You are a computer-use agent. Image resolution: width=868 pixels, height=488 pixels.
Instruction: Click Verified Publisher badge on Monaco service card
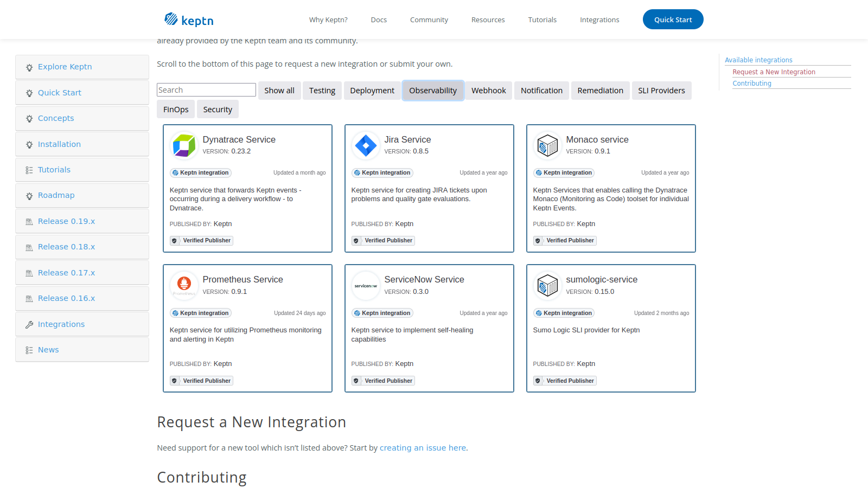565,241
